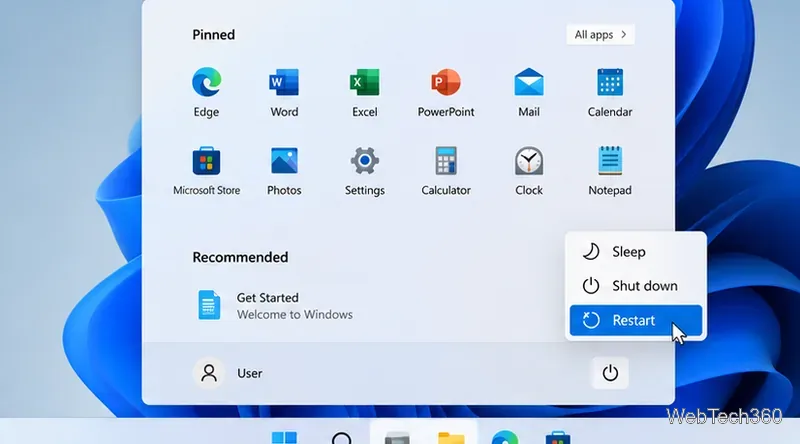Open the All apps list
Image resolution: width=800 pixels, height=444 pixels.
600,35
